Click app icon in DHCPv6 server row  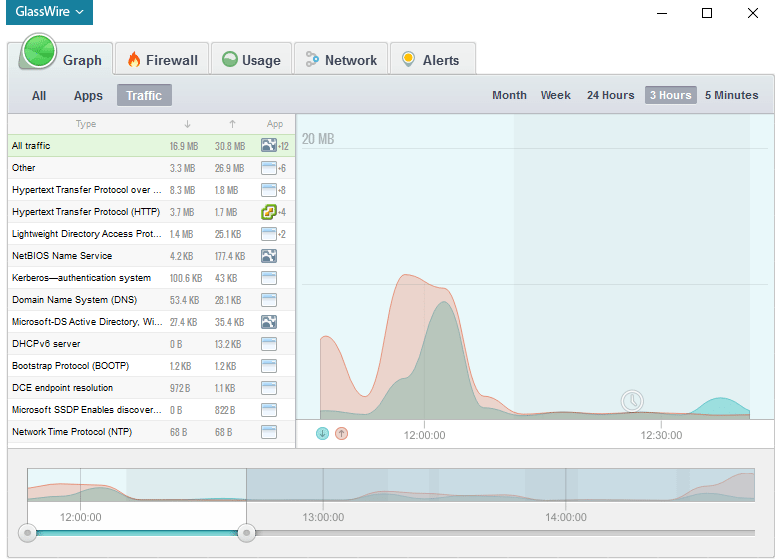(x=269, y=344)
